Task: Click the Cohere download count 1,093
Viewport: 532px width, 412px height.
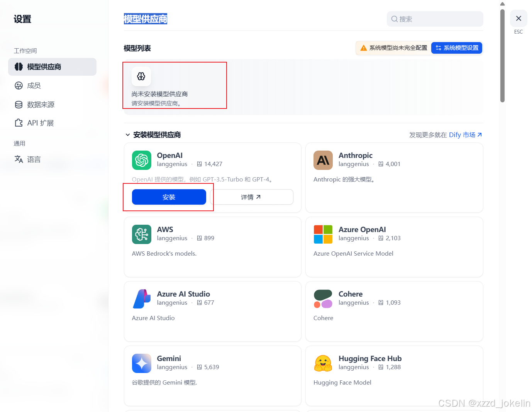Action: pyautogui.click(x=393, y=302)
